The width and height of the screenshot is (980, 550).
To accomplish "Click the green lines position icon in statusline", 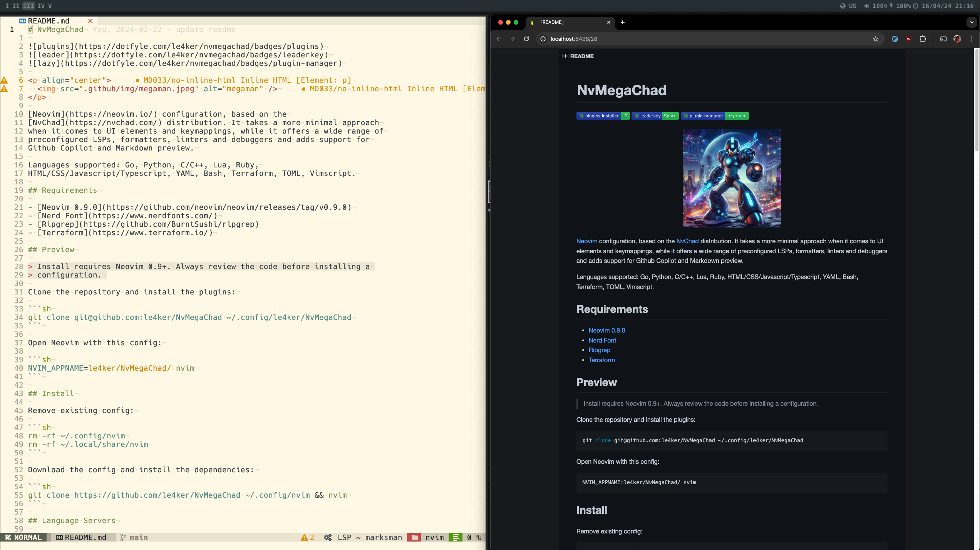I will tap(456, 537).
